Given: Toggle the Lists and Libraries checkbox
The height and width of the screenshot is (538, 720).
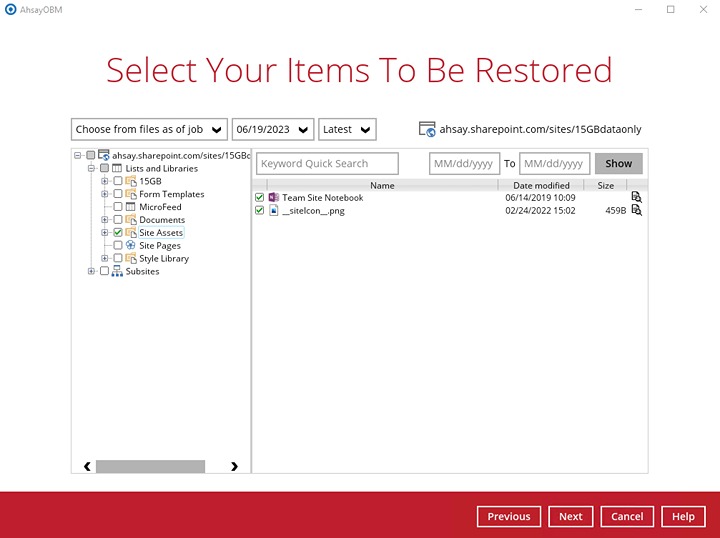Looking at the screenshot, I should tap(104, 168).
